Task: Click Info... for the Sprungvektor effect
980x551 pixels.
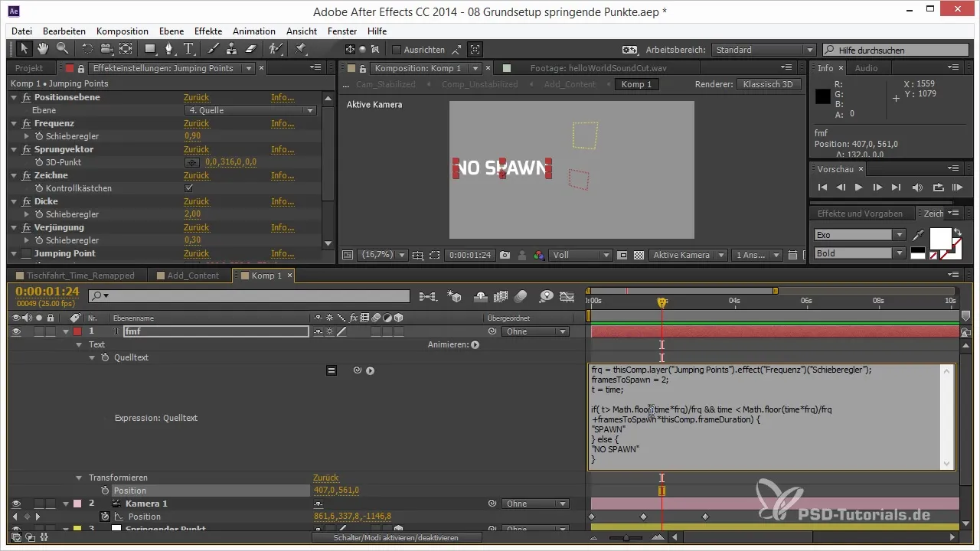Action: click(283, 149)
